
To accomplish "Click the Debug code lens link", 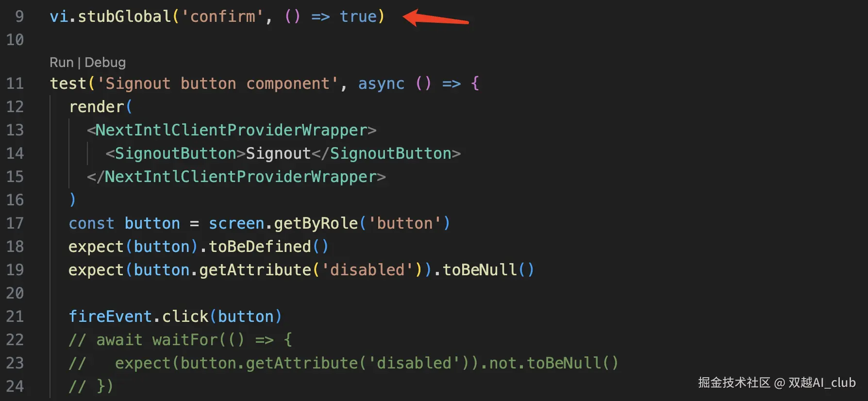I will coord(105,63).
